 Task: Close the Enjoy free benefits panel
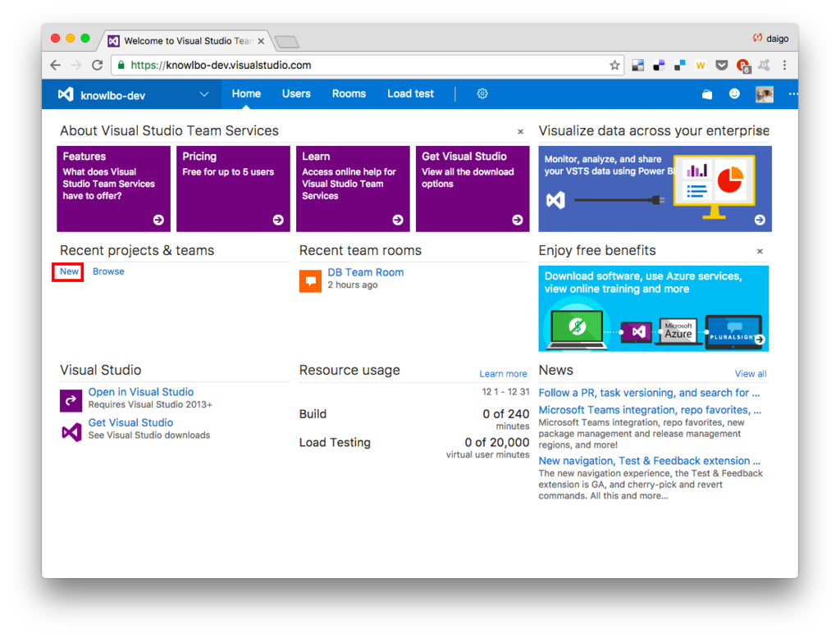click(x=760, y=251)
